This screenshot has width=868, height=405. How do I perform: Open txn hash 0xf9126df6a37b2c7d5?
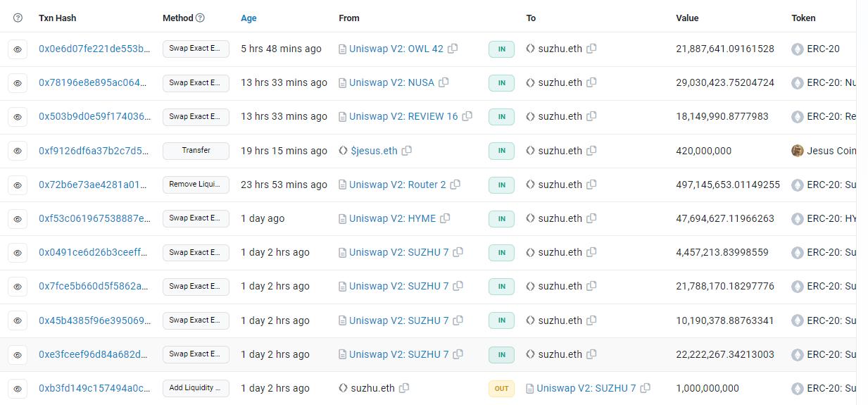click(x=94, y=151)
